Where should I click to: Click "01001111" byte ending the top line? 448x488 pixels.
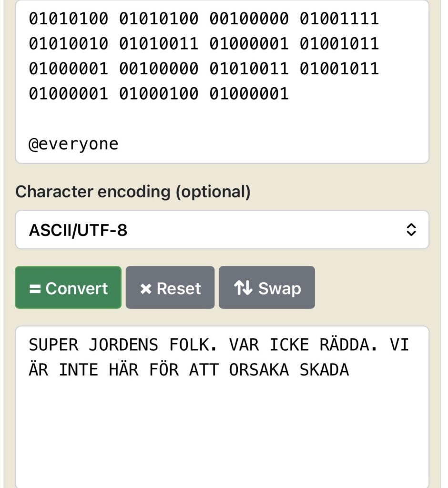339,19
